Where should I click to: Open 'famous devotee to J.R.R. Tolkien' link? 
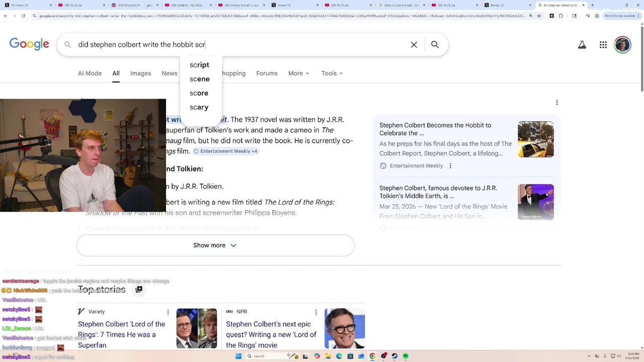tap(438, 192)
